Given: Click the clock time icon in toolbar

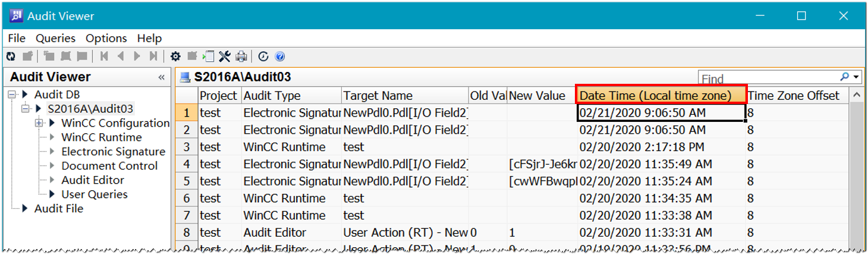Looking at the screenshot, I should 263,56.
